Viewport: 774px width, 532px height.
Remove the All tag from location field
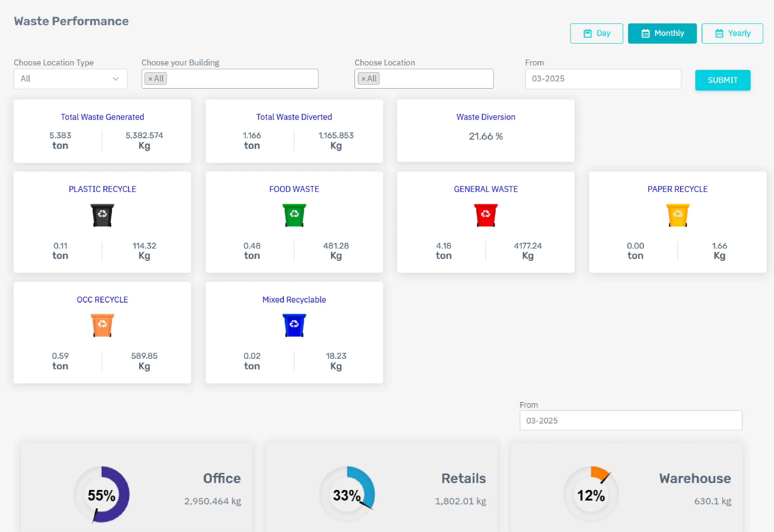point(363,79)
